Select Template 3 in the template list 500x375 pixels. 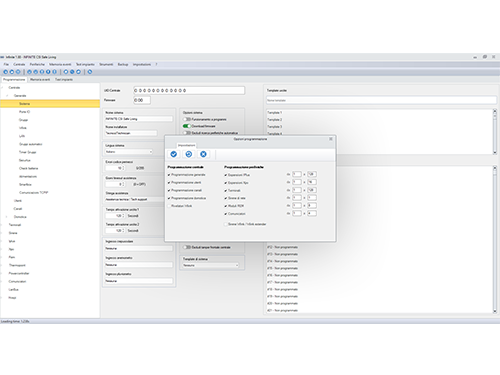[x=275, y=127]
